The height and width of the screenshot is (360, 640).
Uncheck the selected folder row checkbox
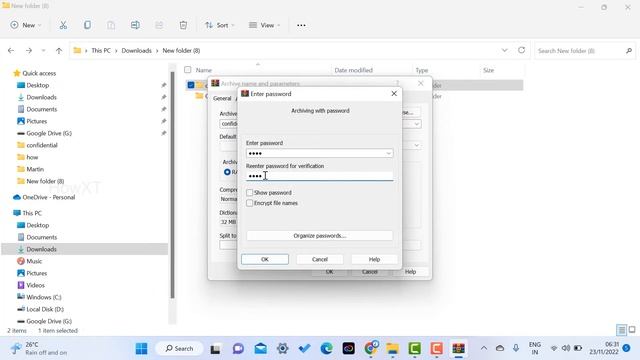pyautogui.click(x=191, y=85)
